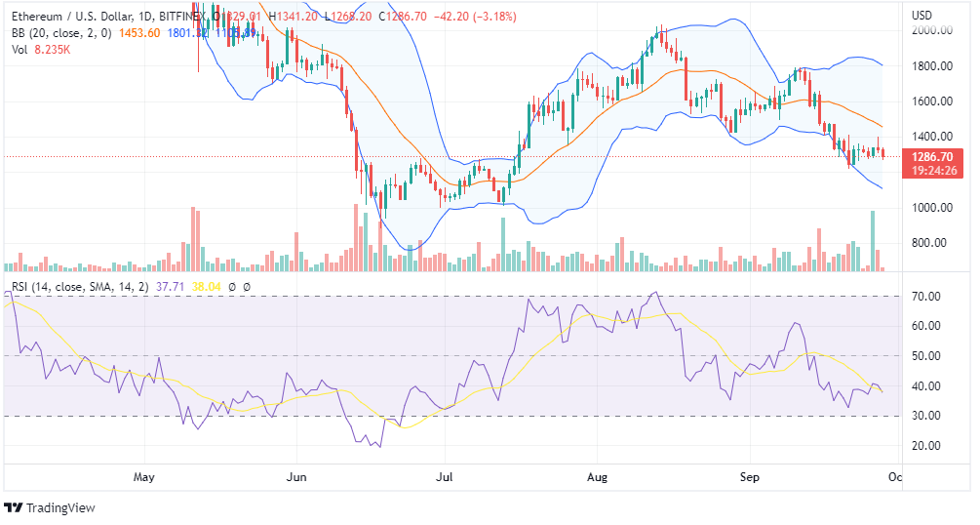Image resolution: width=980 pixels, height=525 pixels.
Task: Click the 2000.00 price level on the axis
Action: [x=931, y=31]
